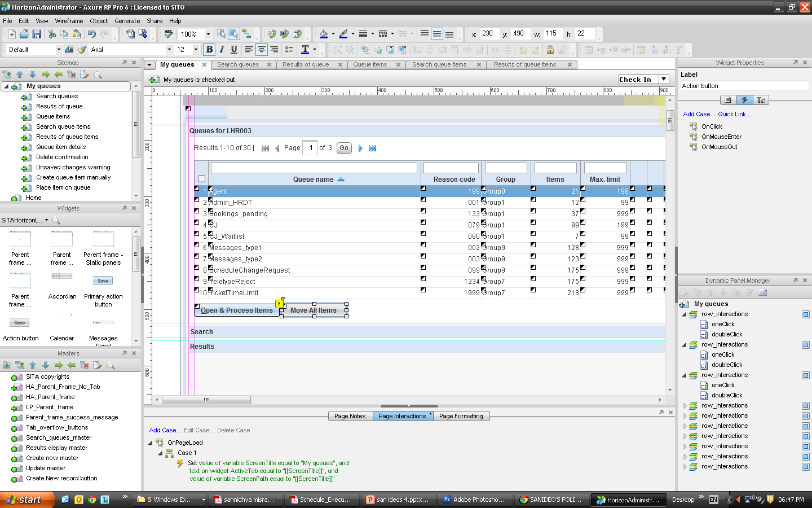Screen dimensions: 812x508
Task: Collapse the first row_interactions node in Dynamic Panel Manager
Action: (x=685, y=314)
